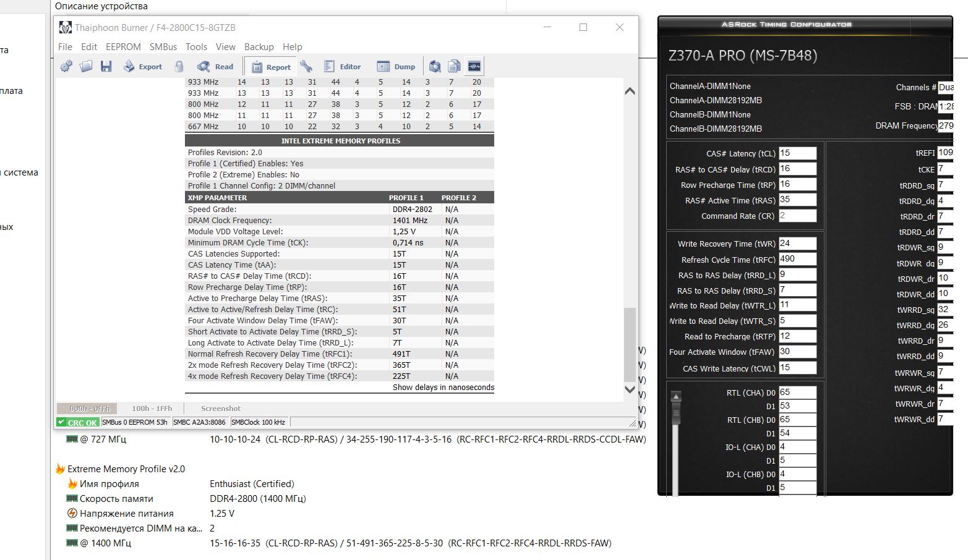
Task: Click the Refresh Cycle Time (tRFC) field
Action: 797,259
